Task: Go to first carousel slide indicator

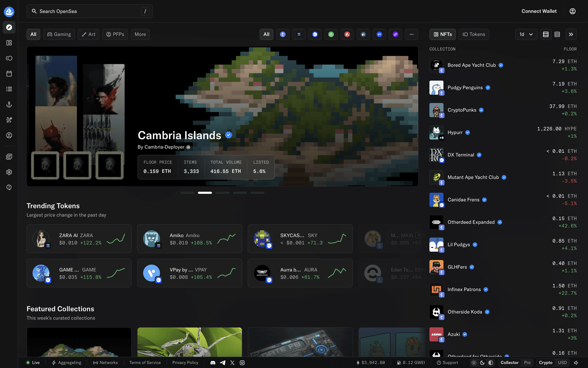Action: (x=187, y=193)
